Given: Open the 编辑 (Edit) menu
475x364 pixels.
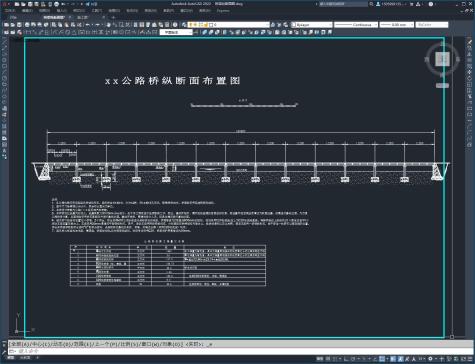Looking at the screenshot, I should (27, 11).
